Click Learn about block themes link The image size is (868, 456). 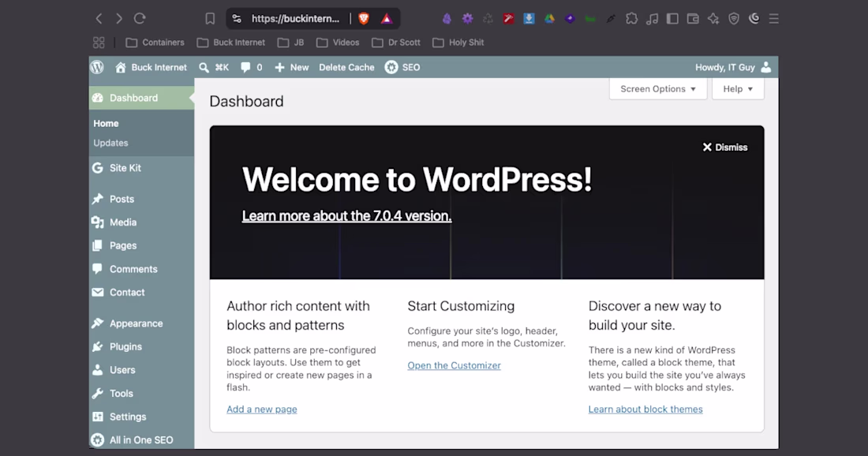pos(645,409)
